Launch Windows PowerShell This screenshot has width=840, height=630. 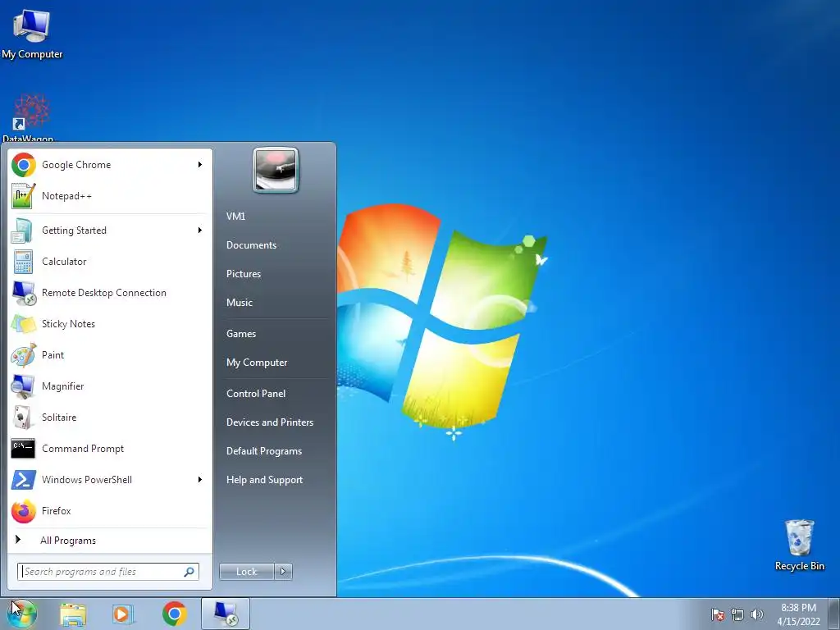(110, 479)
